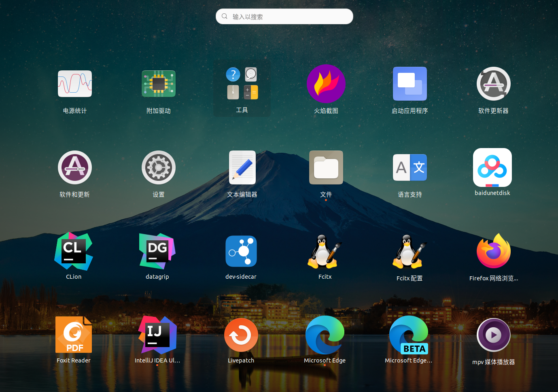Launch baidunetdisk app

(x=492, y=167)
